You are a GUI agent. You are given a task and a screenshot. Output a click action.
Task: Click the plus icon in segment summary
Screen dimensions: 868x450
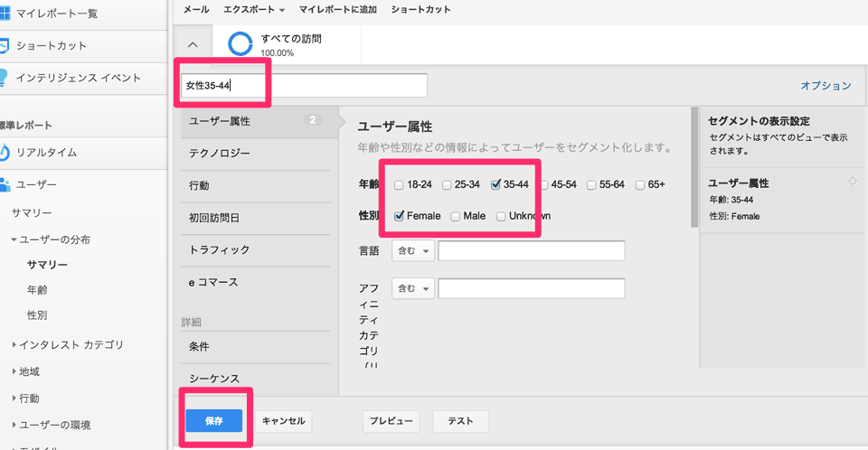(851, 182)
